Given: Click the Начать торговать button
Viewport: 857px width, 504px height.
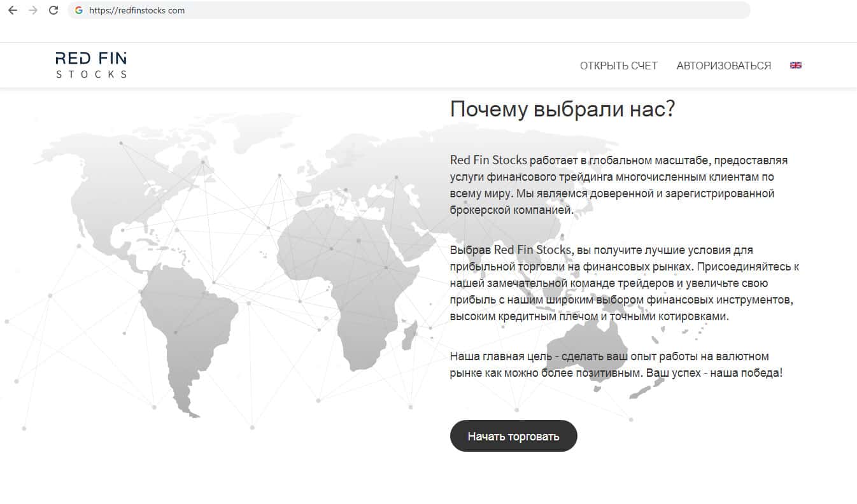Looking at the screenshot, I should 513,436.
